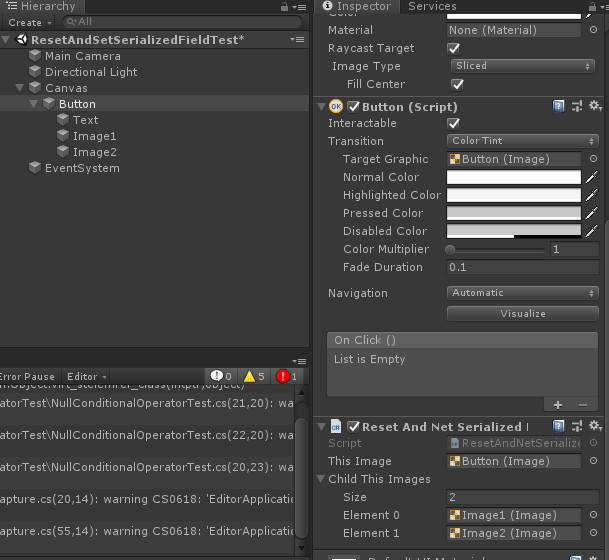
Task: Open Normal Color swatch
Action: (x=513, y=177)
